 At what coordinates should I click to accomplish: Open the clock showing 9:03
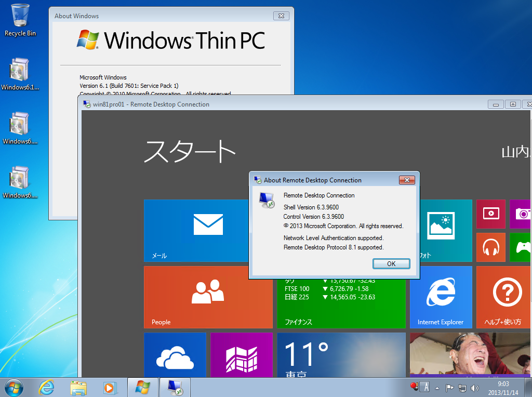click(503, 388)
